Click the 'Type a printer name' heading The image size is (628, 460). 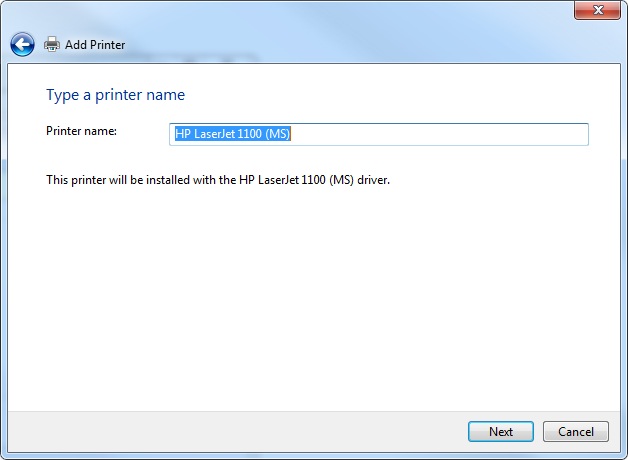coord(116,95)
